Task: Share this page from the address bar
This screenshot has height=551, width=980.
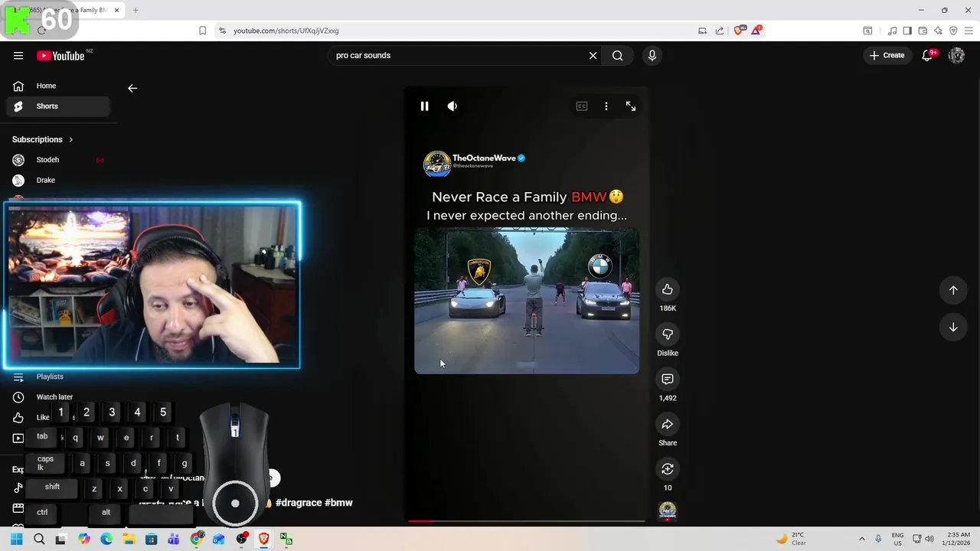Action: tap(720, 31)
